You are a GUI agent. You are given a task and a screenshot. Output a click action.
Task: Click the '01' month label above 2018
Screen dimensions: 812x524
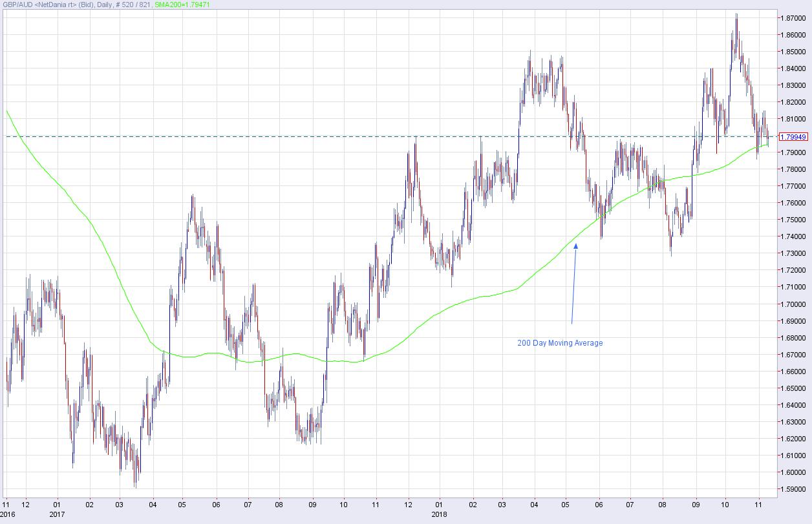click(x=438, y=505)
